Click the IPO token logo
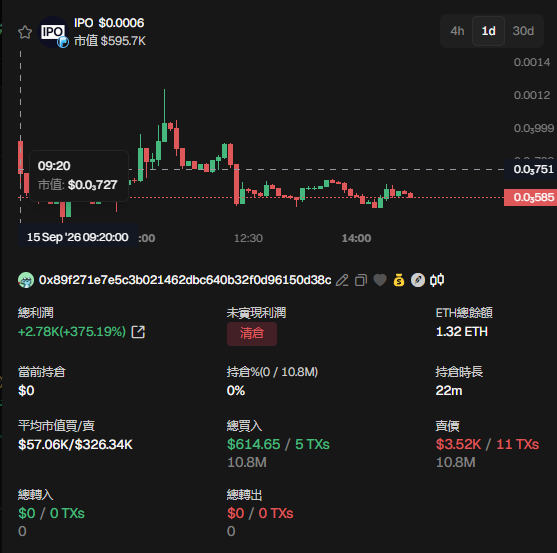 click(x=53, y=32)
